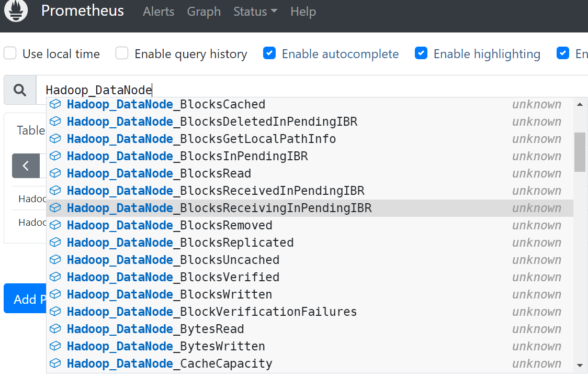Uncheck Enable autocomplete checkbox
This screenshot has width=588, height=375.
coord(269,53)
